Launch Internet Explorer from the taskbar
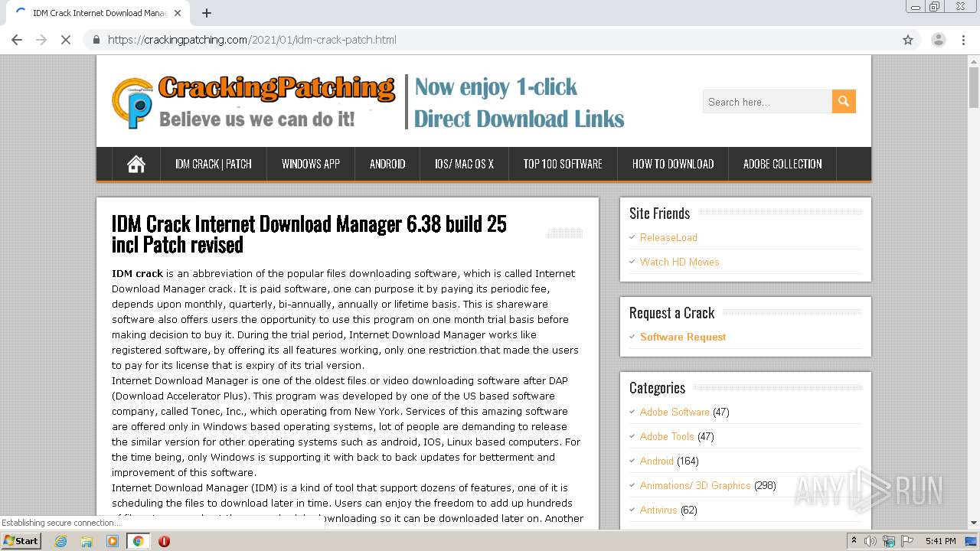 [60, 541]
